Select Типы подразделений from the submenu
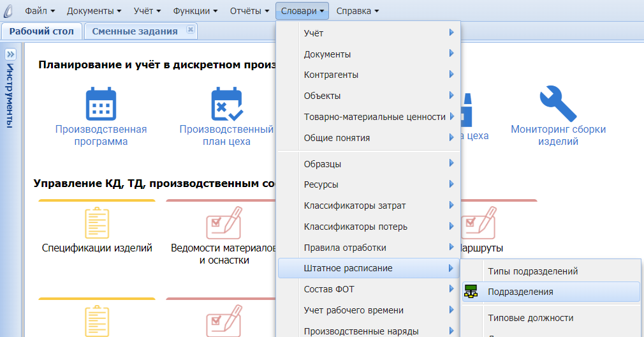Screen dimensions: 644x337 click(x=532, y=271)
